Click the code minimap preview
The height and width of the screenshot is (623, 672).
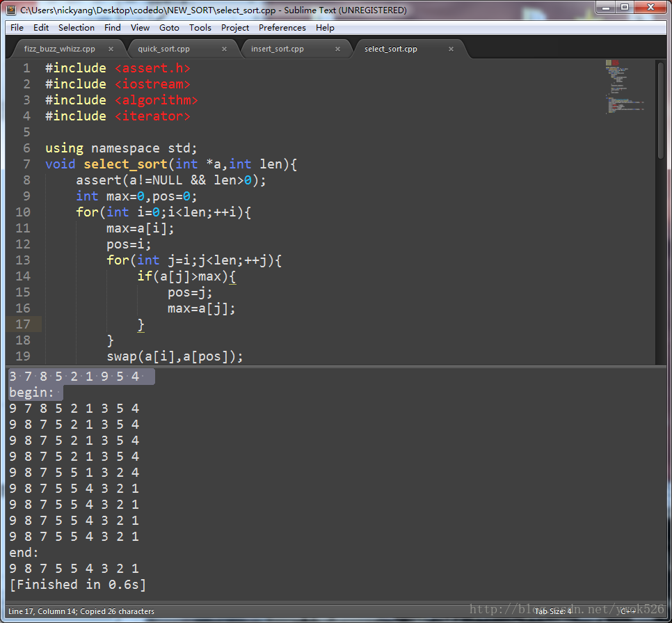(x=625, y=86)
